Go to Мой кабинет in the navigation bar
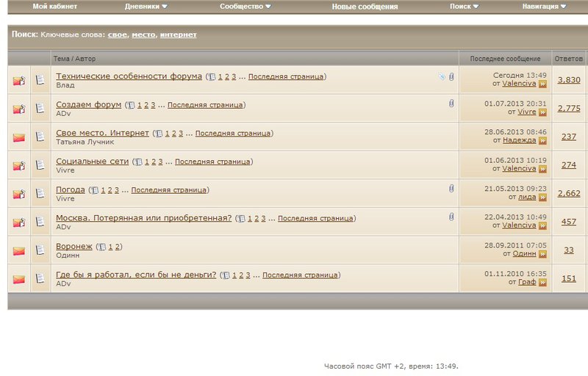The width and height of the screenshot is (588, 376). [54, 7]
